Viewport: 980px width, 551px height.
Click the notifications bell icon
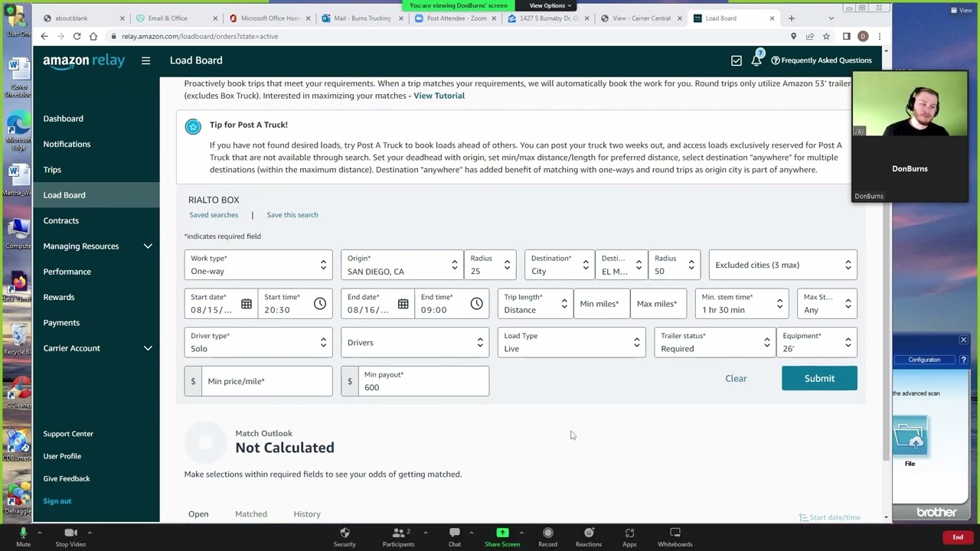coord(756,60)
